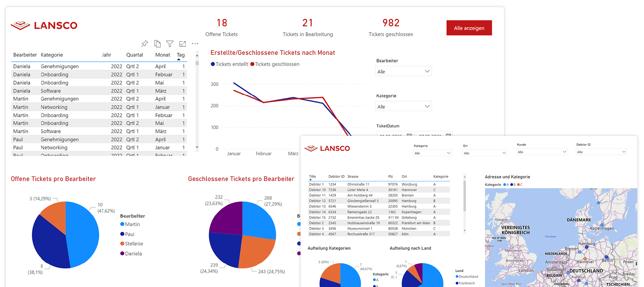Click the copy visual icon
Image resolution: width=644 pixels, height=287 pixels.
coord(157,44)
